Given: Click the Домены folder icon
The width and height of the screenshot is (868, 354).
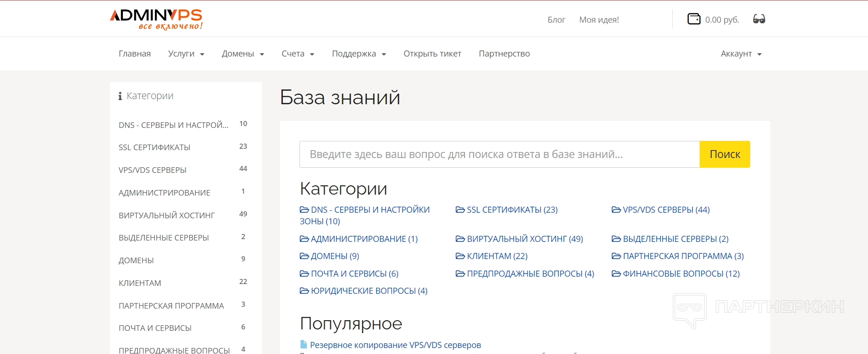Looking at the screenshot, I should (304, 256).
